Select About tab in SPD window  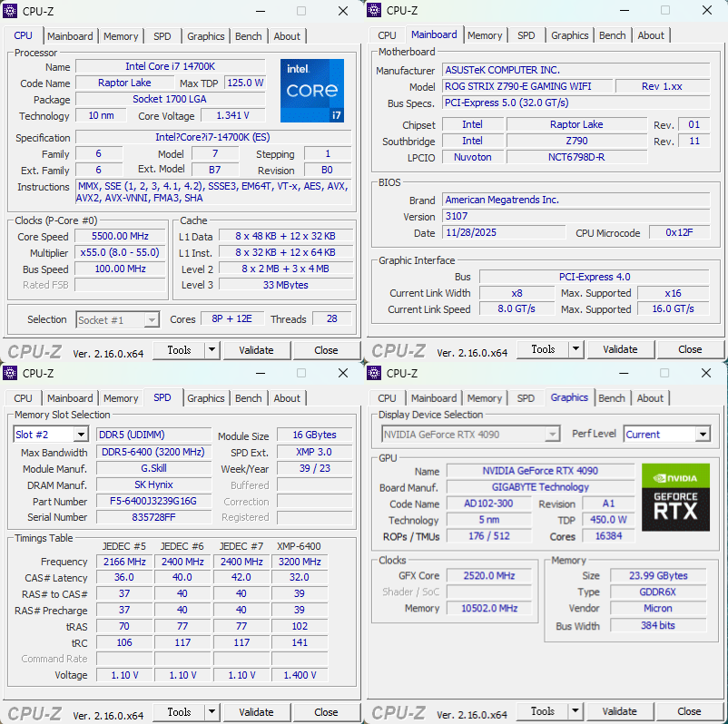(287, 398)
